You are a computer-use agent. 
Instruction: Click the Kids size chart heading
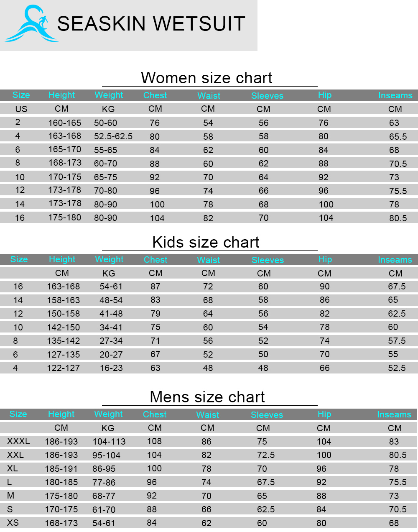click(206, 242)
